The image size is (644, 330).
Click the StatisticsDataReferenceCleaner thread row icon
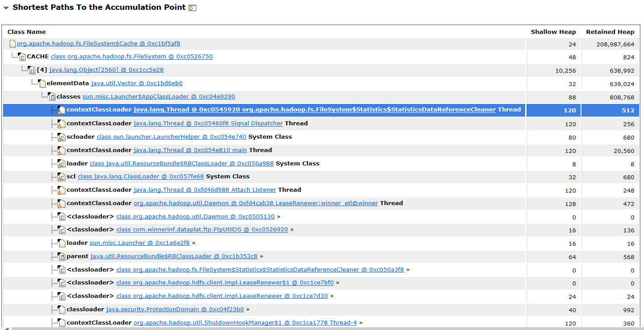click(62, 110)
